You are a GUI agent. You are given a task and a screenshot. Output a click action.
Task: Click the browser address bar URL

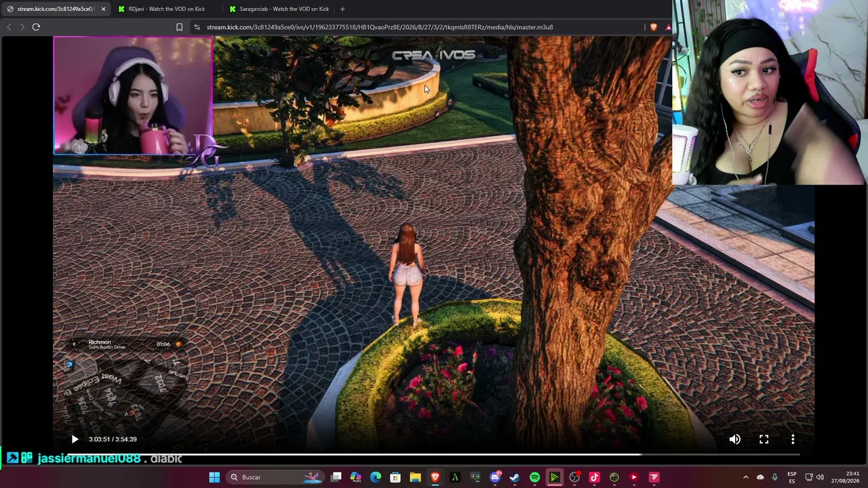pyautogui.click(x=380, y=27)
